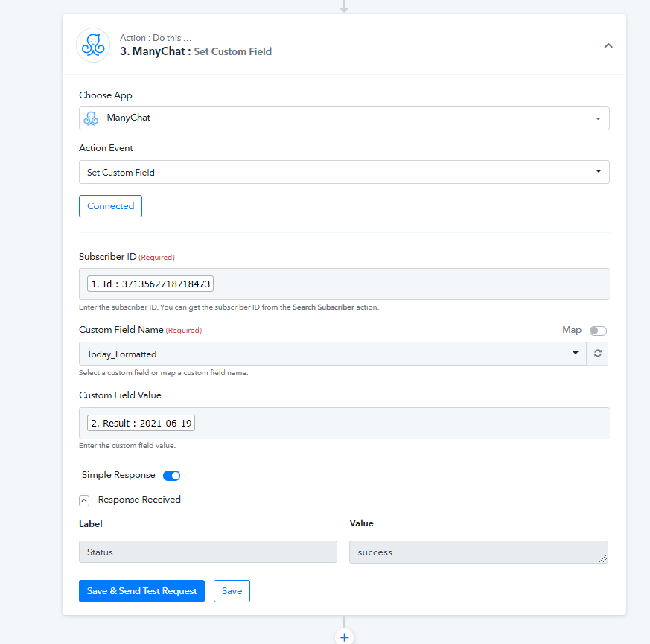Screen dimensions: 650x644
Task: Select the mapped Id 3713562718718473 tag
Action: point(150,284)
